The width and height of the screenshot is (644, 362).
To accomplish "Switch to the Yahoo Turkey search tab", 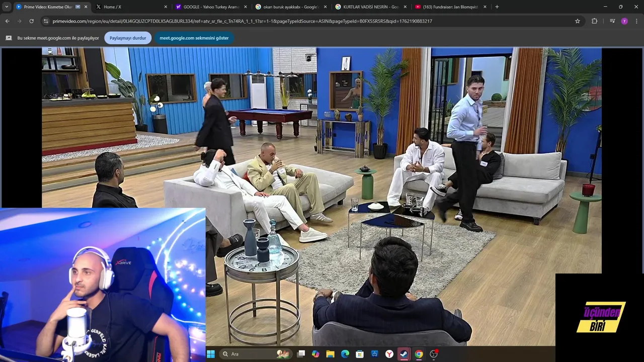I will coord(211,7).
